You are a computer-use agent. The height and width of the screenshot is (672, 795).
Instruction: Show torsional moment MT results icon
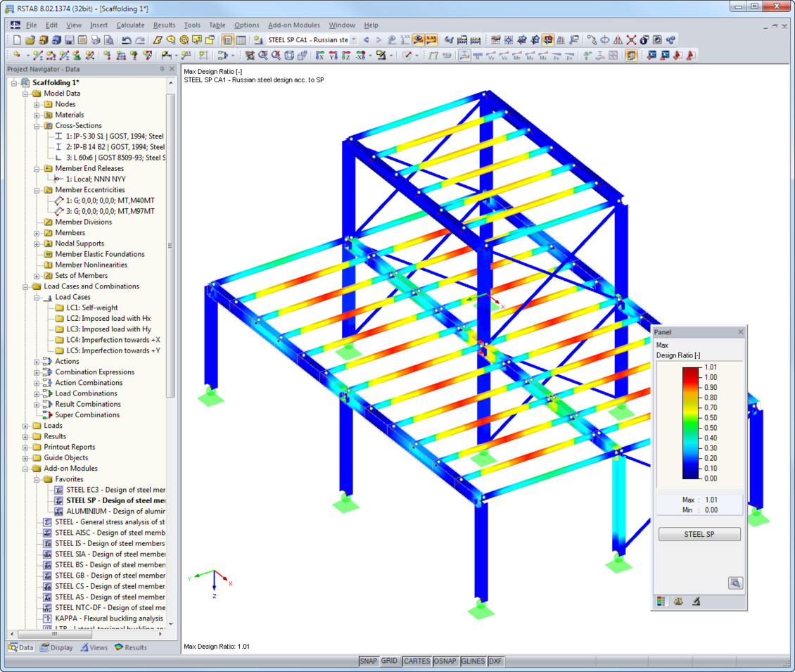pos(516,56)
